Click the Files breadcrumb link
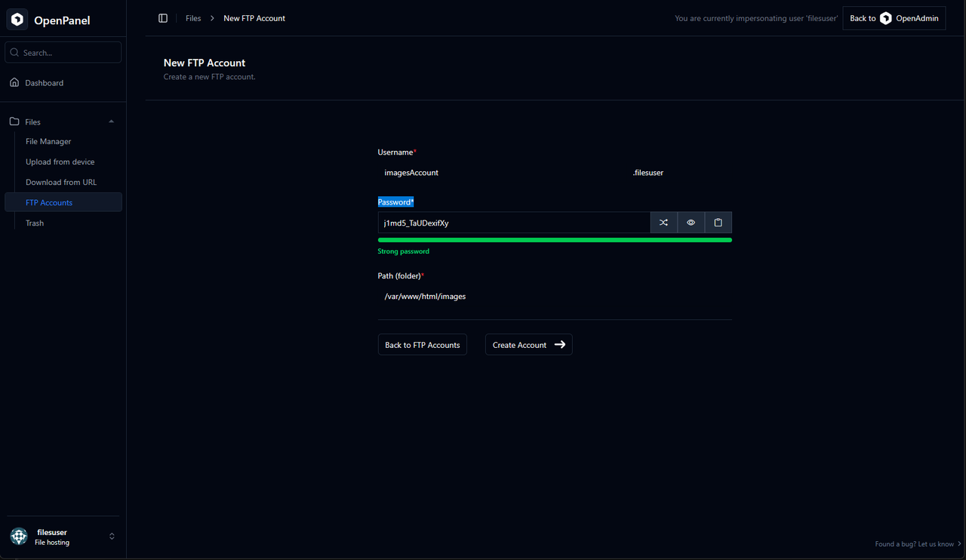The width and height of the screenshot is (966, 560). click(x=193, y=18)
